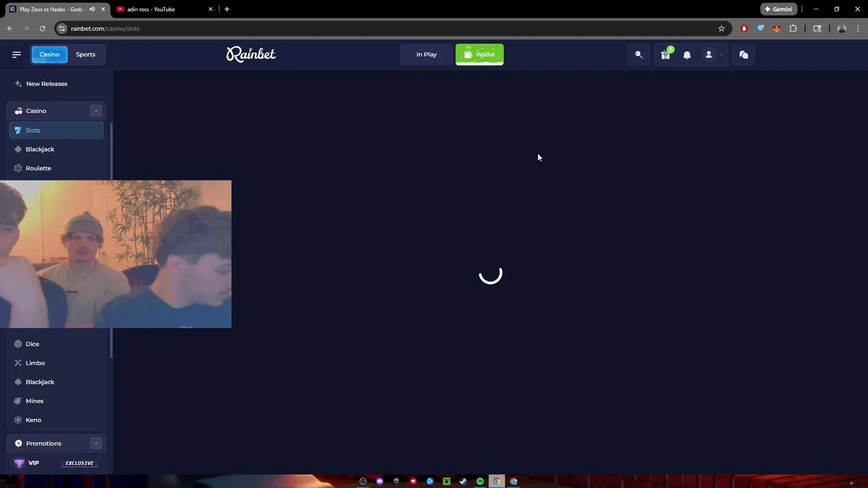Open the blue shield extension
The image size is (868, 488).
pos(760,28)
